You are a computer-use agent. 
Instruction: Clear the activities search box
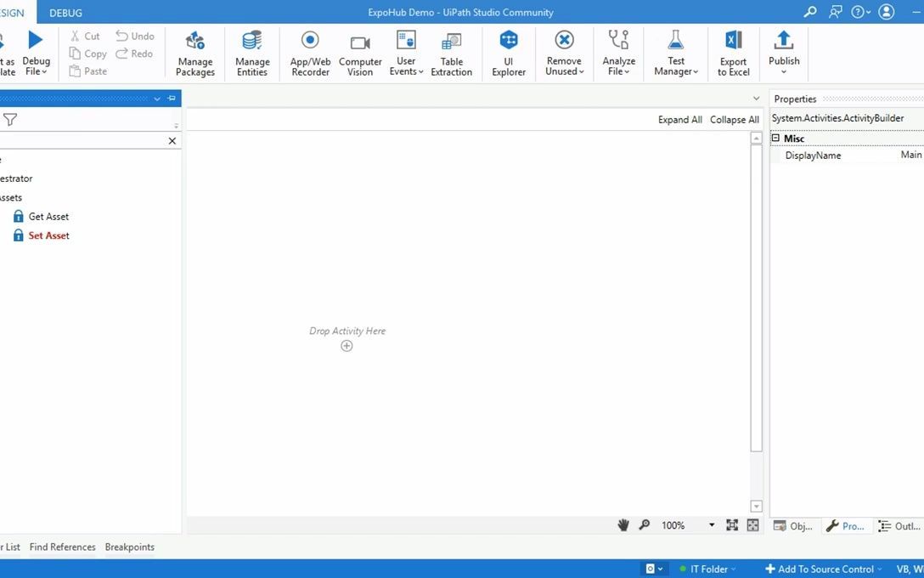[x=172, y=140]
